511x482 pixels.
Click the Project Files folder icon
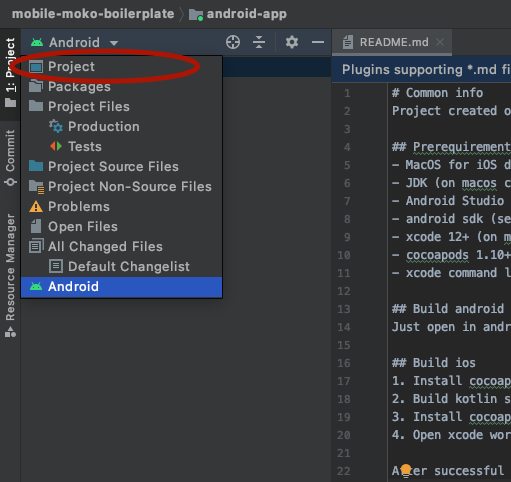tap(36, 106)
